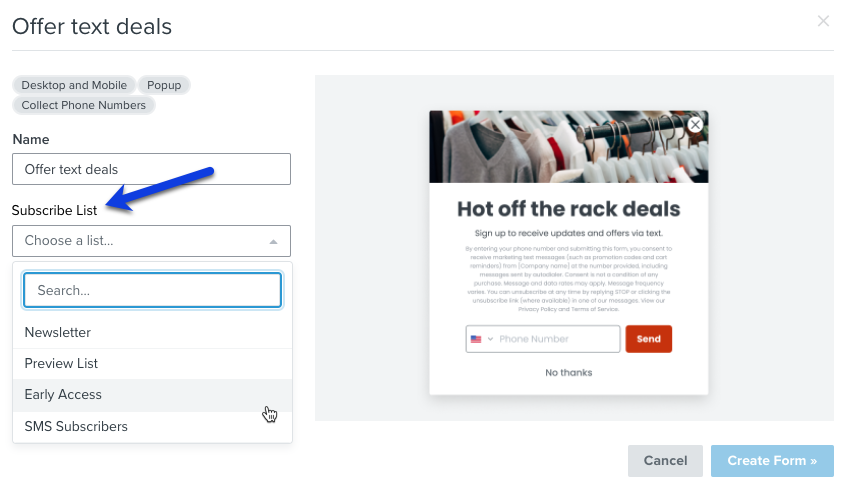Collapse the Choose a list dropdown arrow
The width and height of the screenshot is (848, 490).
(x=273, y=242)
